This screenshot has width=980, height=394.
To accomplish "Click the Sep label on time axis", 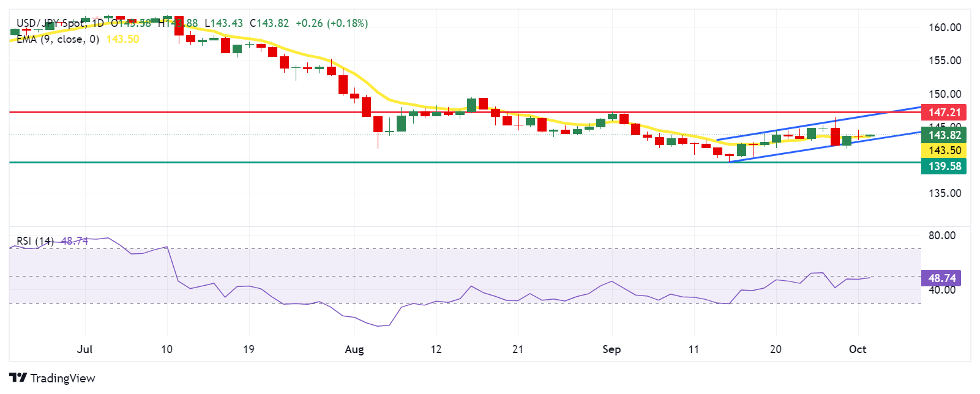I will 612,349.
